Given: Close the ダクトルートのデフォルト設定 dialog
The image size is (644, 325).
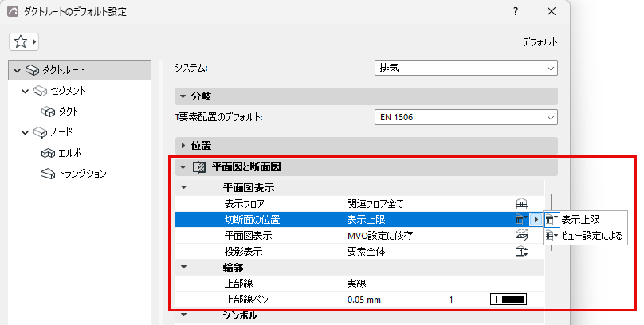Looking at the screenshot, I should coord(552,11).
